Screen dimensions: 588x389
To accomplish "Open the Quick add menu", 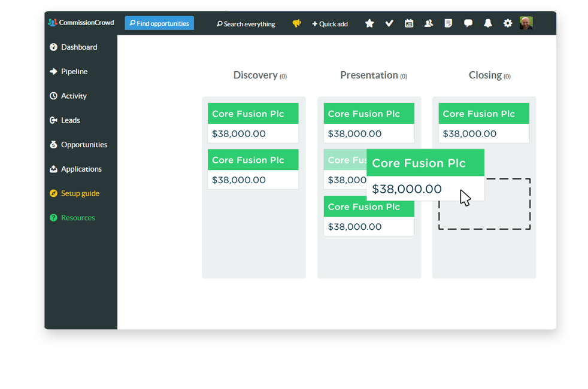I will coord(330,24).
